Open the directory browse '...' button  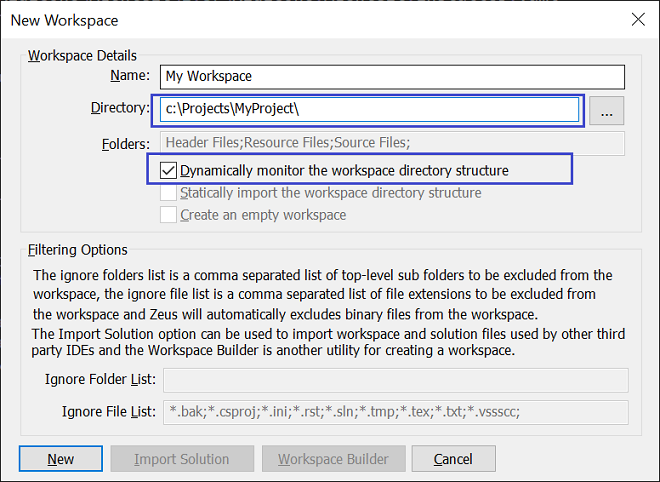point(607,111)
